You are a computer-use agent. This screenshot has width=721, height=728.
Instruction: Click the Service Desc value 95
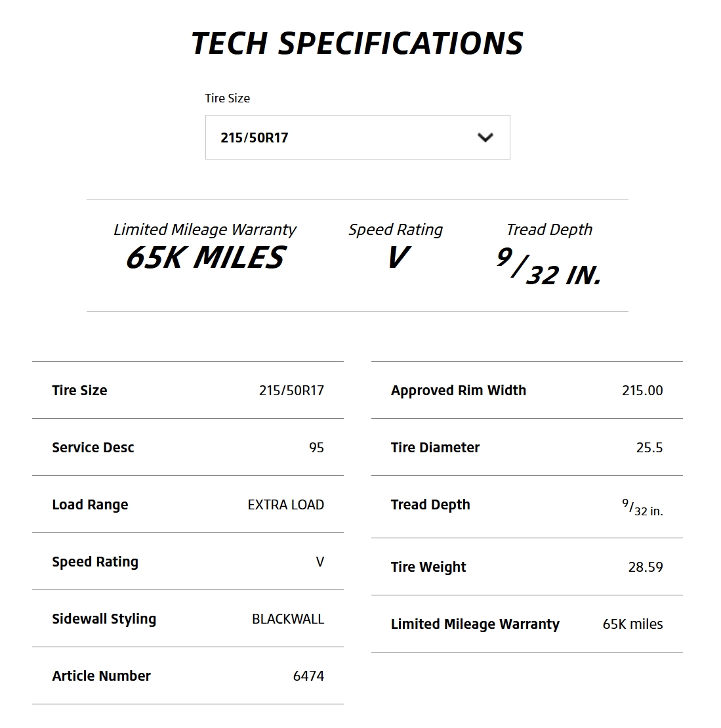tap(316, 448)
